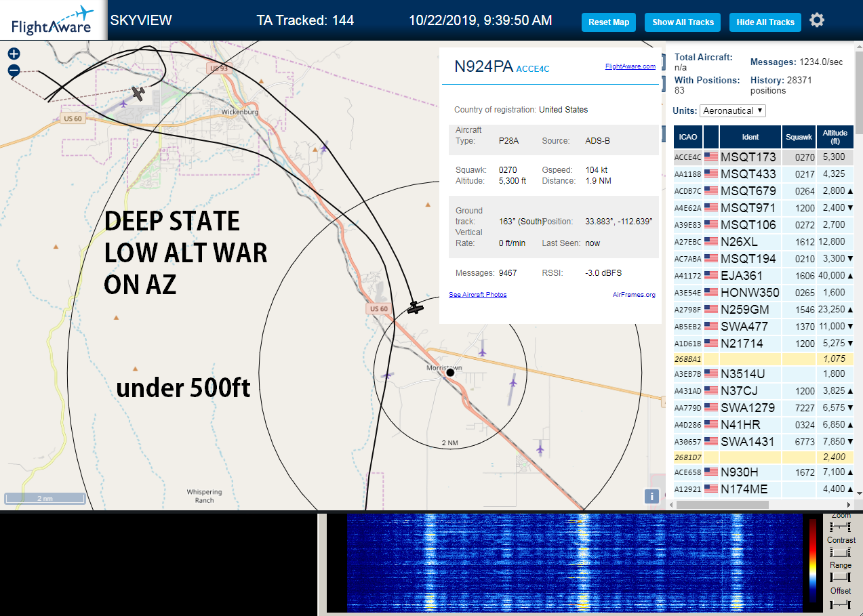
Task: Click the scrollbar up arrow in sidebar
Action: (859, 45)
